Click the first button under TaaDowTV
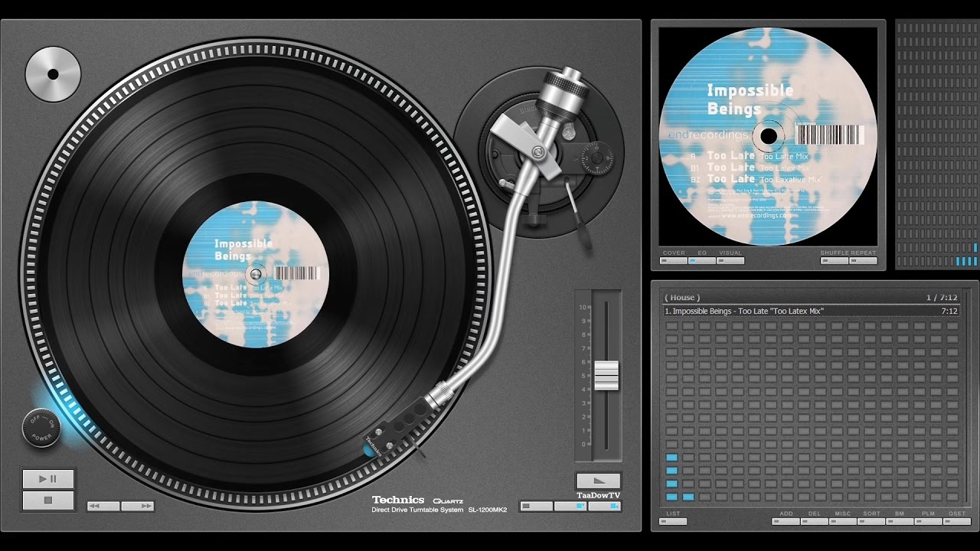The height and width of the screenshot is (551, 980). pos(536,506)
